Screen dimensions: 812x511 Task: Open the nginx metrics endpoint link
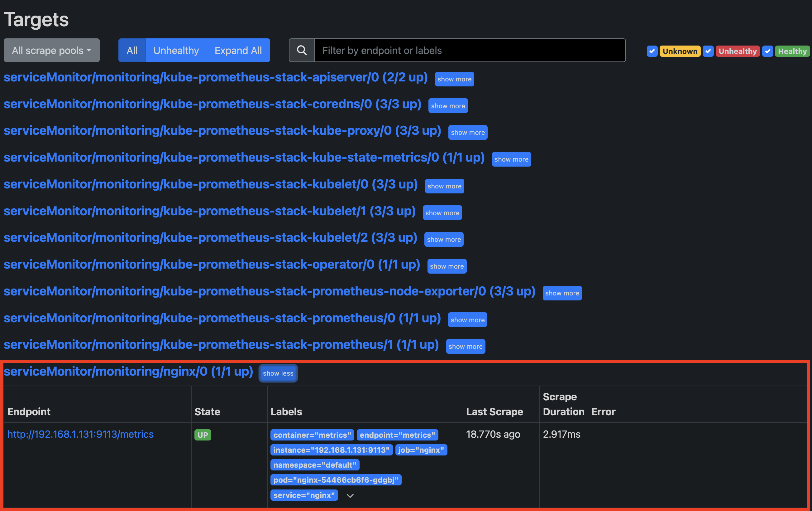pos(80,434)
